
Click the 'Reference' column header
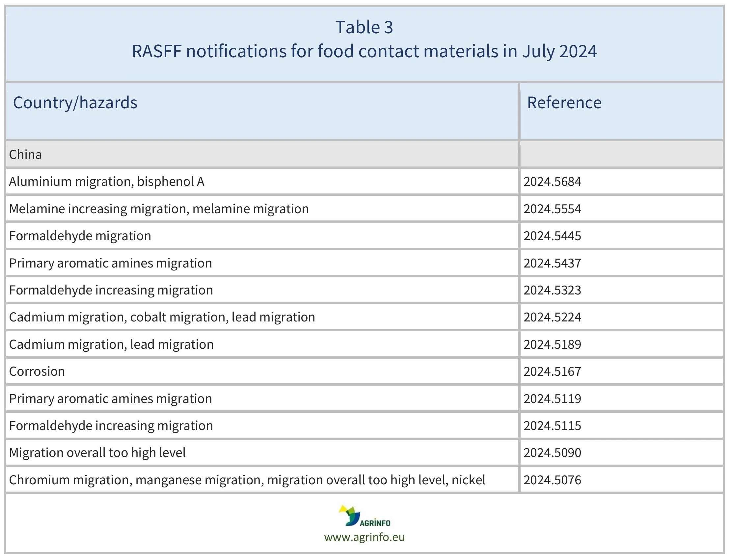(x=621, y=111)
